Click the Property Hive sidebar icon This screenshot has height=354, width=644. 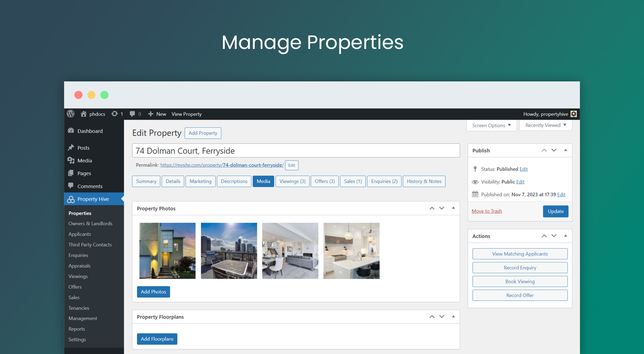[71, 199]
